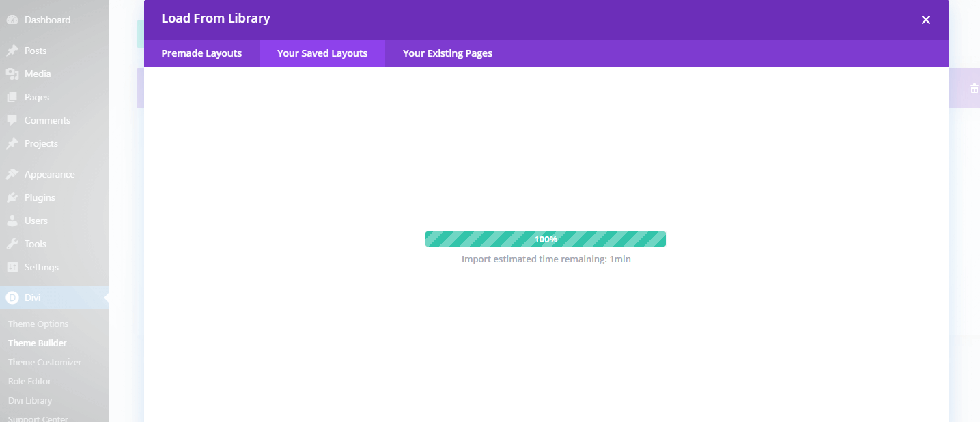
Task: Click the Tools wrench icon
Action: (12, 244)
